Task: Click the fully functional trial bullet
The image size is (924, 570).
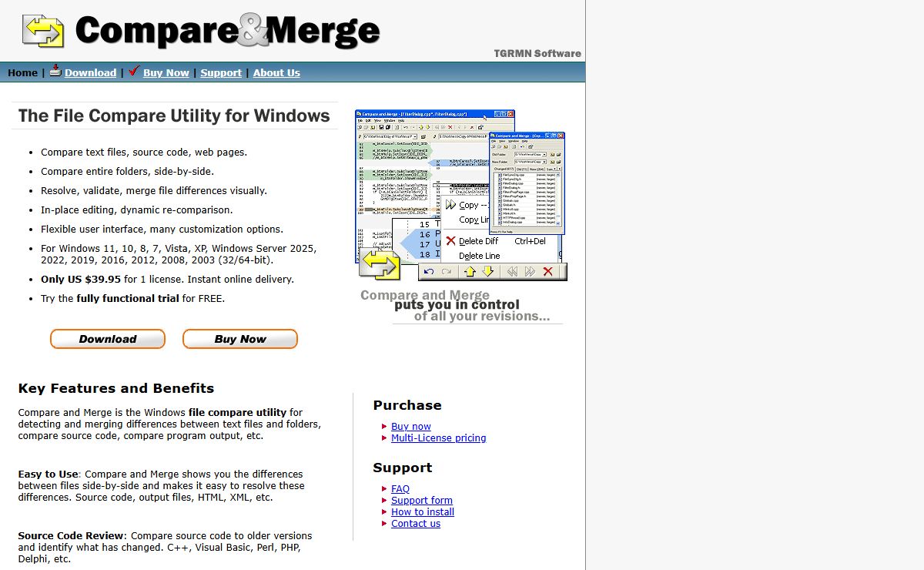Action: 133,298
